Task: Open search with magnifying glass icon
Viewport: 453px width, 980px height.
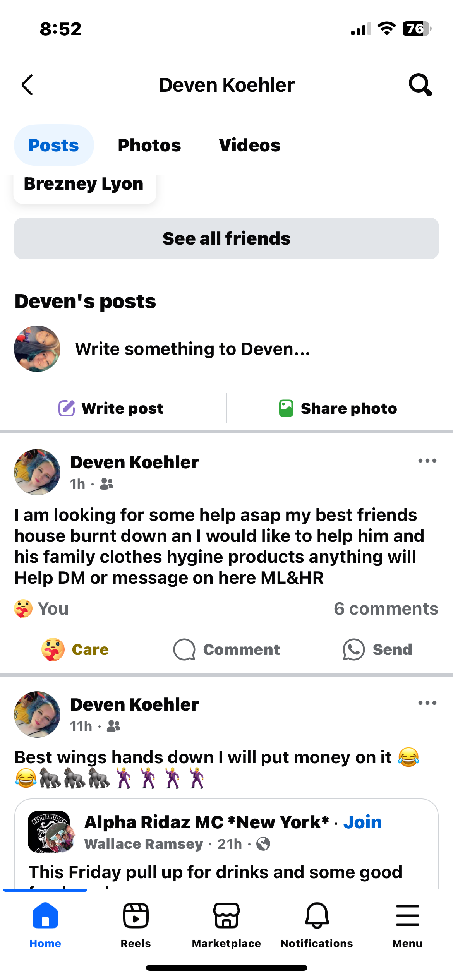Action: pyautogui.click(x=420, y=85)
